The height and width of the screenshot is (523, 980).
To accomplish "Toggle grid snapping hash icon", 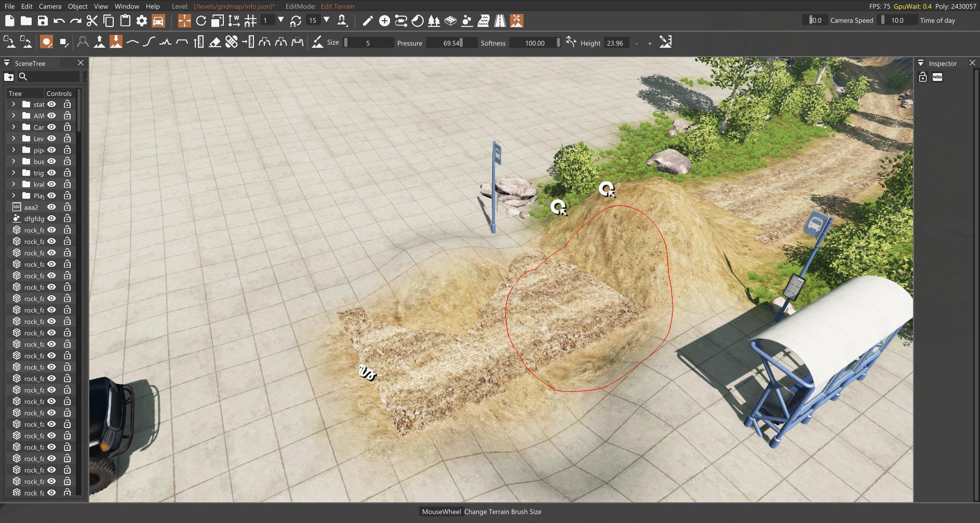I will tap(251, 21).
